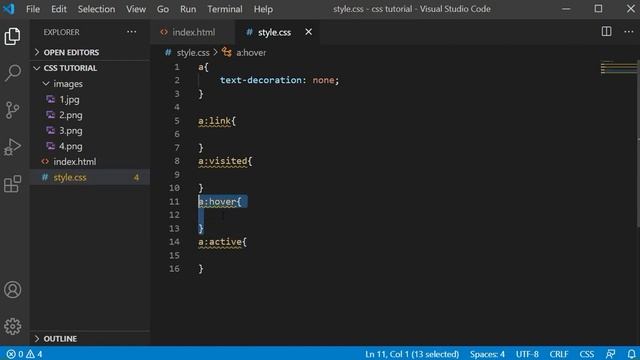Select language mode CSS in status bar
Screen dimensions: 640x360
(x=587, y=354)
